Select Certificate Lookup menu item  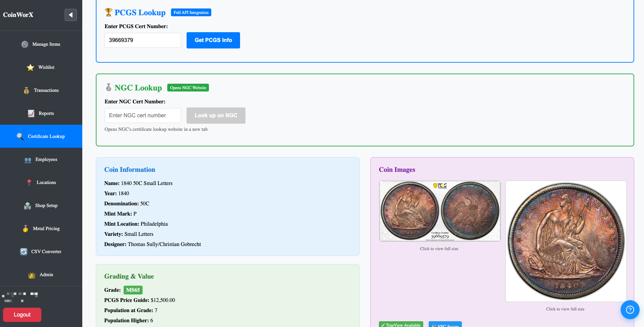coord(41,136)
